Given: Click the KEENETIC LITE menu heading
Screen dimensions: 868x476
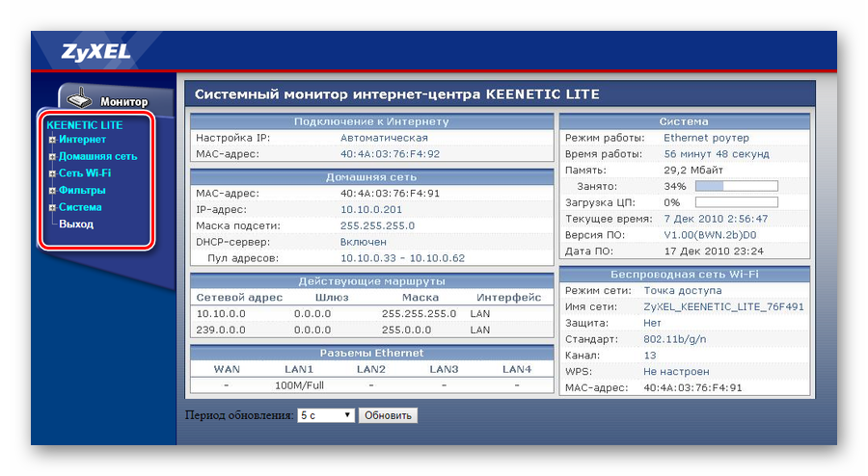Looking at the screenshot, I should 85,125.
